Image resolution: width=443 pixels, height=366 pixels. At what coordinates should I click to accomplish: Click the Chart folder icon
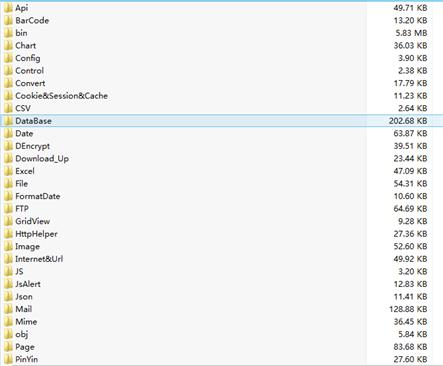coord(8,46)
